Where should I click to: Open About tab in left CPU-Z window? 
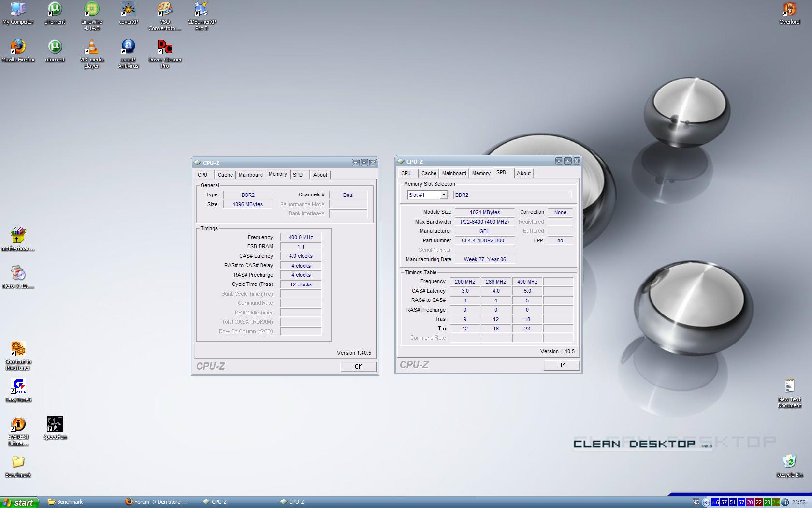coord(320,175)
